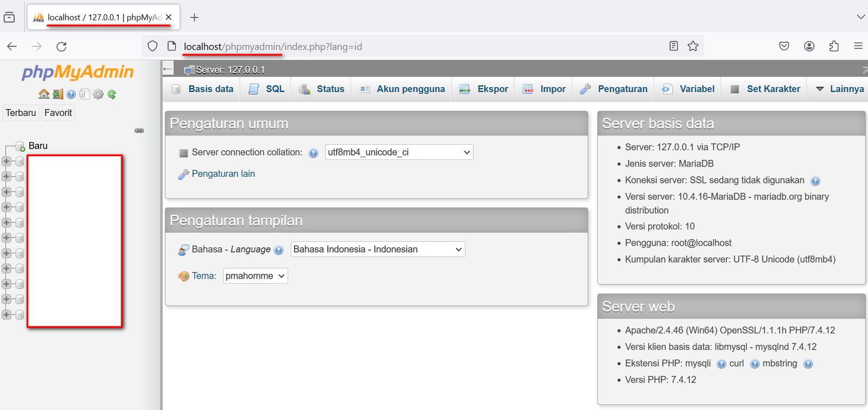Open the Firefox hamburger application menu
The image size is (868, 410).
click(858, 46)
